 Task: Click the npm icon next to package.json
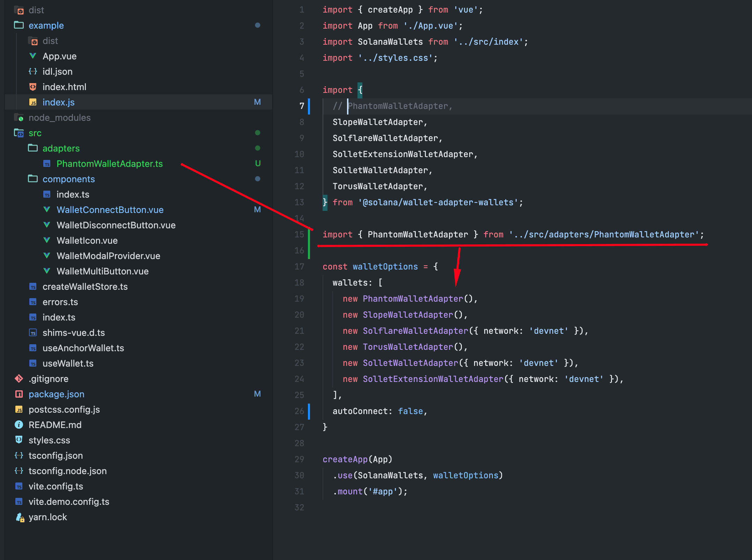click(x=19, y=394)
